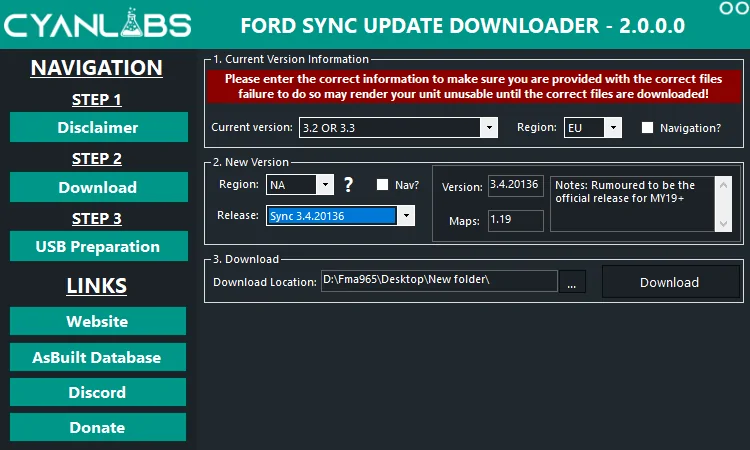The image size is (750, 450).
Task: Click the NAVIGATION heading
Action: tap(97, 67)
